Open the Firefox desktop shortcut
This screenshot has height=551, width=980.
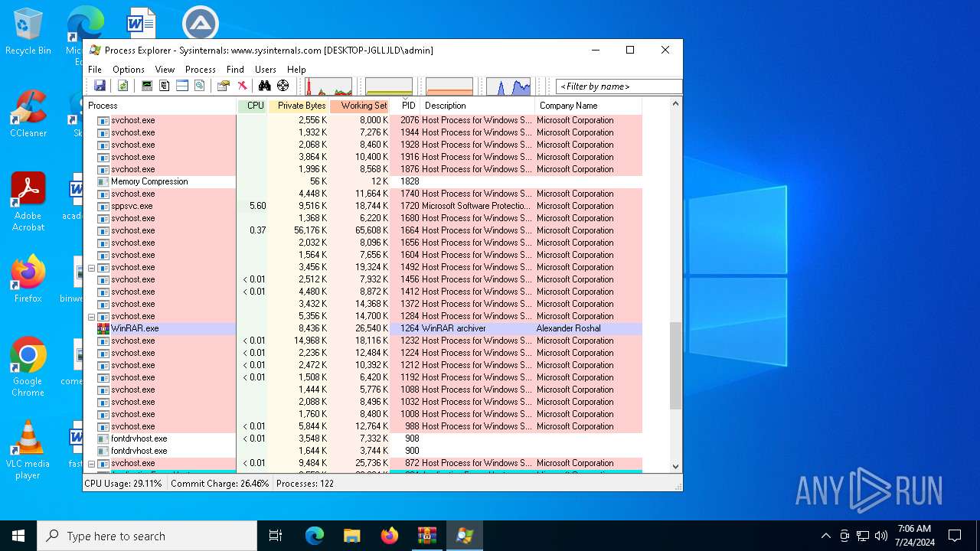point(28,279)
